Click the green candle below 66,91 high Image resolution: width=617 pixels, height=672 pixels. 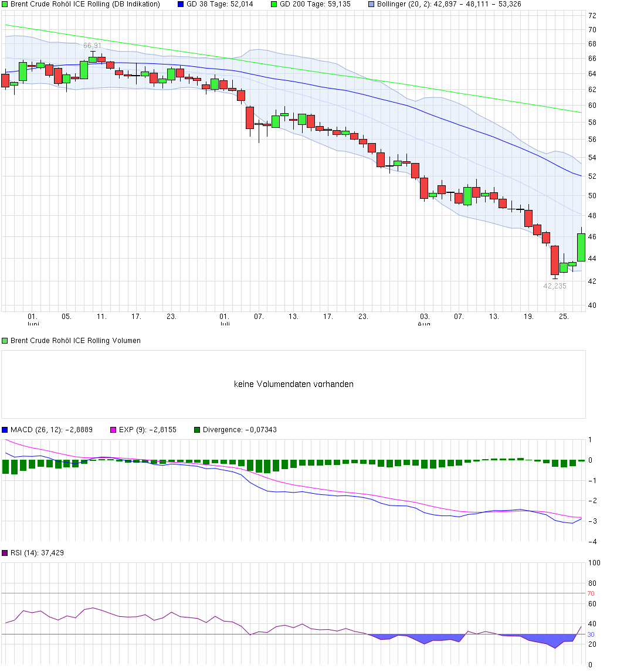point(93,60)
